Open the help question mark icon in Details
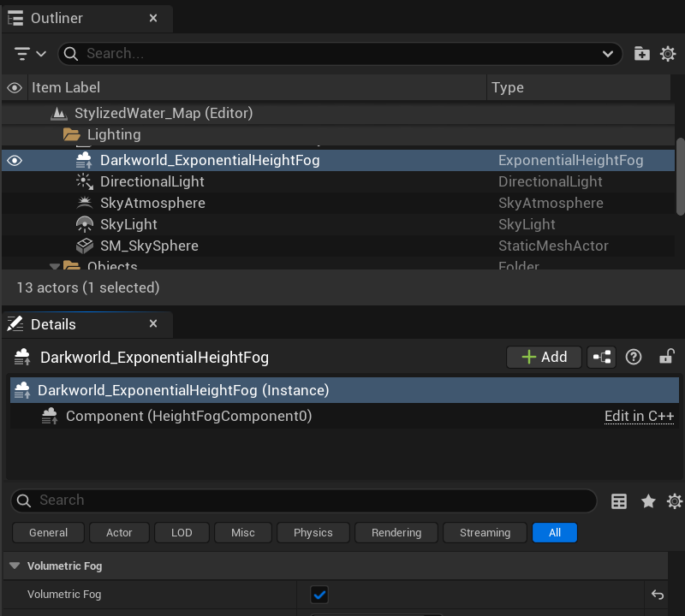Viewport: 685px width, 616px height. coord(634,358)
